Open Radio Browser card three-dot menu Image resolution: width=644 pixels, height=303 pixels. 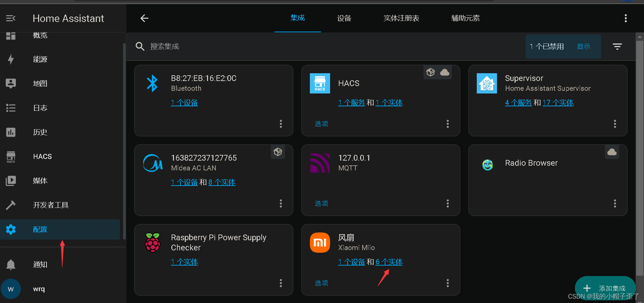615,203
